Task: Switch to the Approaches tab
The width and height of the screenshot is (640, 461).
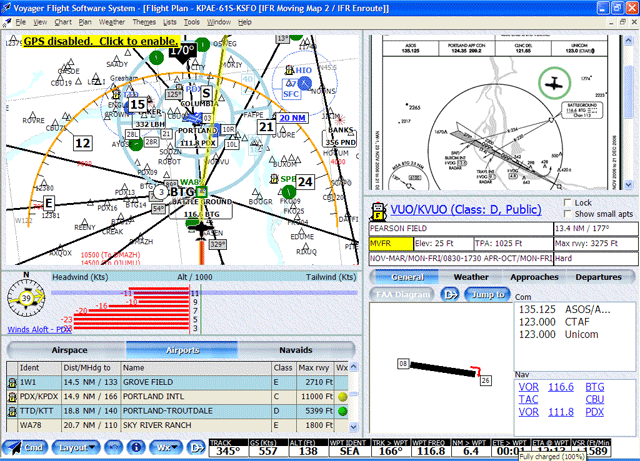Action: click(534, 277)
